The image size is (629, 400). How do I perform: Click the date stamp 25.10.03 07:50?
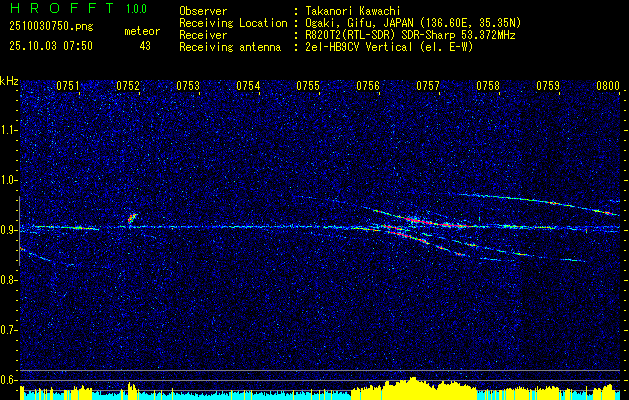51,46
